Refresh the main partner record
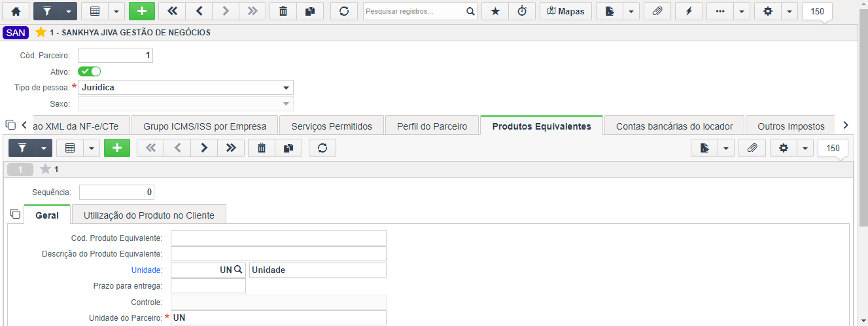This screenshot has width=868, height=326. pos(344,11)
